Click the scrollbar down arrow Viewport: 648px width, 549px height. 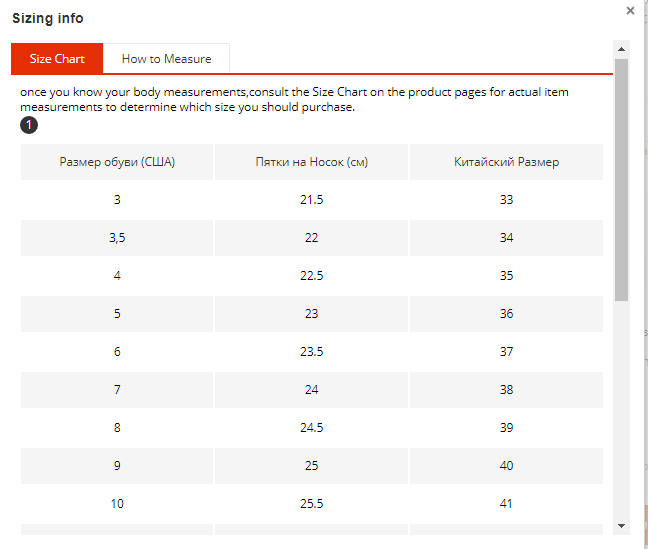(x=621, y=525)
